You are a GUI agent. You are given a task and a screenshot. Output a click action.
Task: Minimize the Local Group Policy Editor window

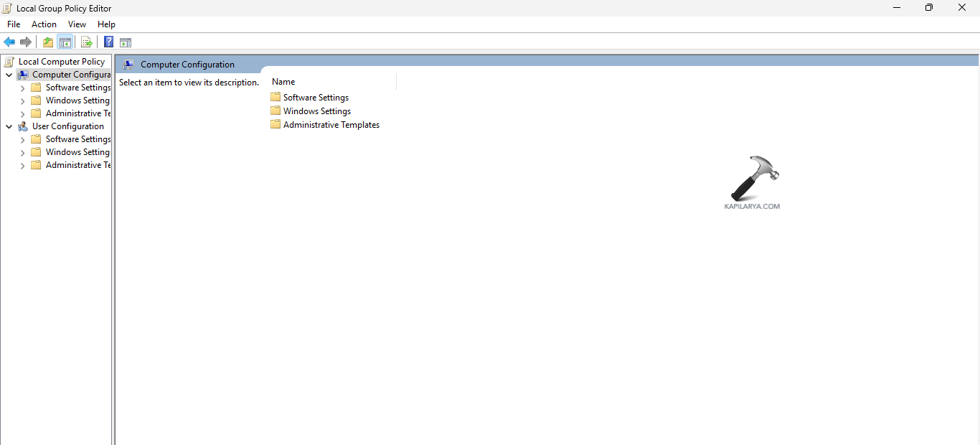click(897, 8)
